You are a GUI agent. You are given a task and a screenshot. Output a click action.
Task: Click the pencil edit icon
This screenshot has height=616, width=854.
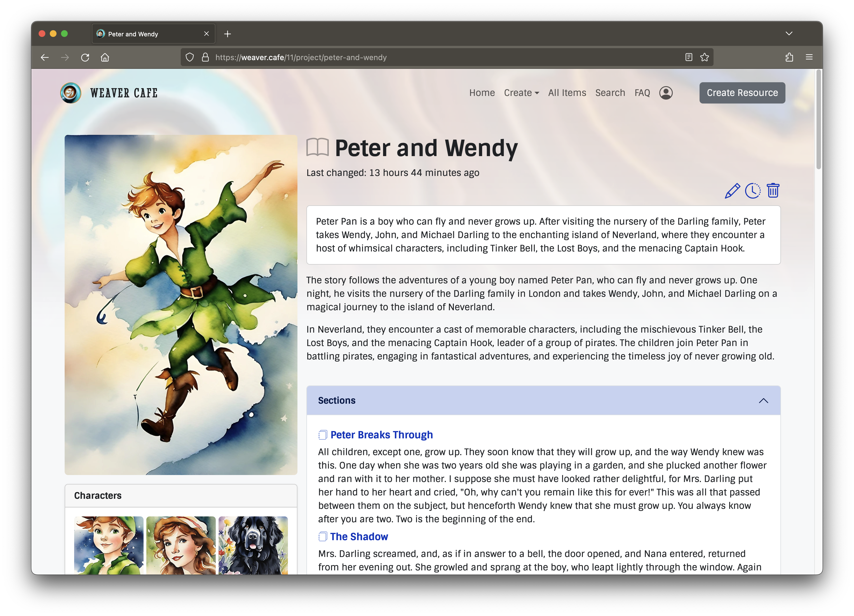tap(732, 191)
